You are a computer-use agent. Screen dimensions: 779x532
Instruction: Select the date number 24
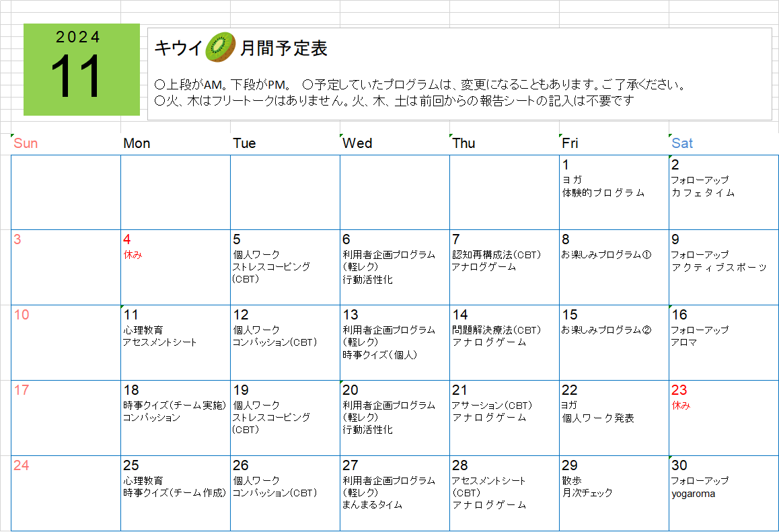pos(22,466)
